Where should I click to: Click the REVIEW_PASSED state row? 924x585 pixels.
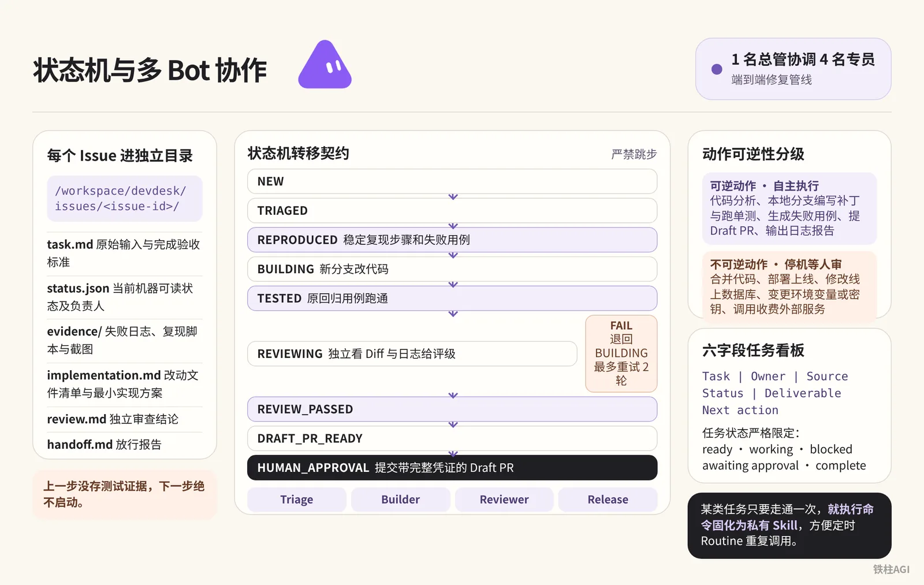tap(452, 409)
